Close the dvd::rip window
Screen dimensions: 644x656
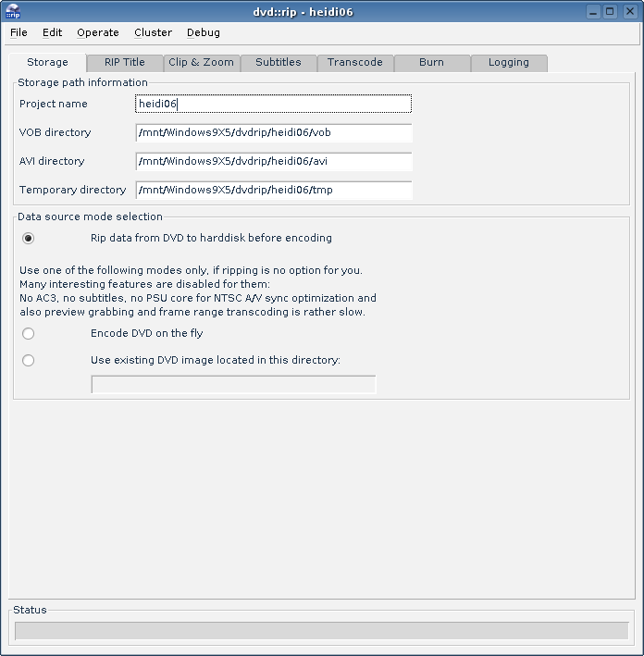coord(630,11)
